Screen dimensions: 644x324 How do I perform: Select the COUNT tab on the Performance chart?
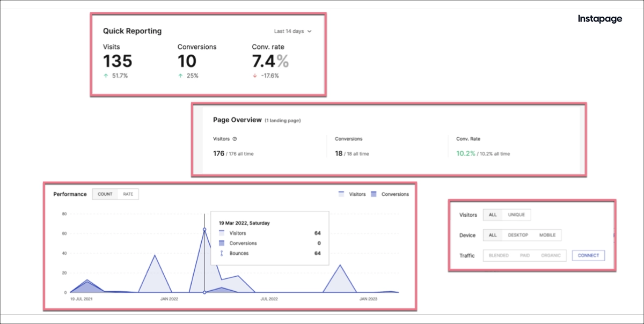(x=105, y=194)
